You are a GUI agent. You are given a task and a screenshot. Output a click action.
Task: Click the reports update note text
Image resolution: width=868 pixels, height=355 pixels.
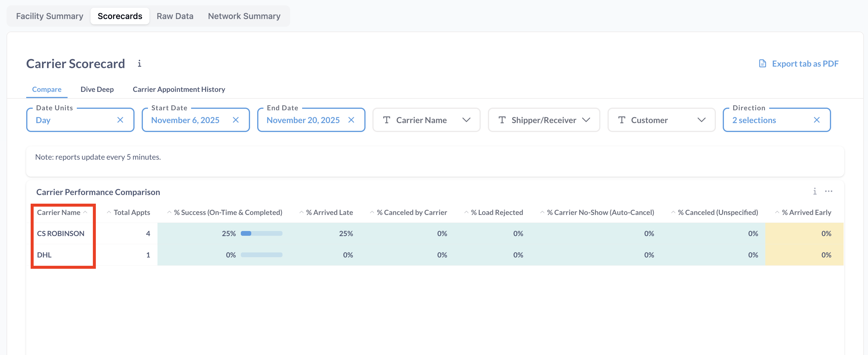pyautogui.click(x=98, y=157)
